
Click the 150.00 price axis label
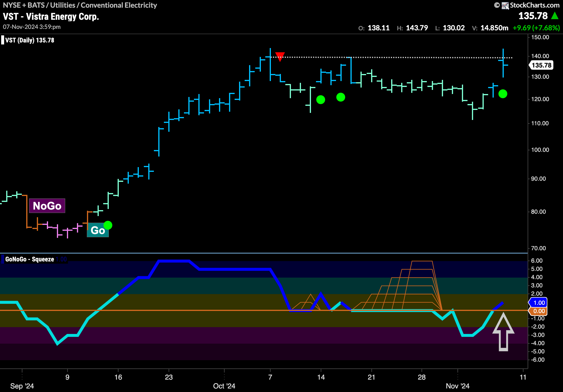(540, 37)
